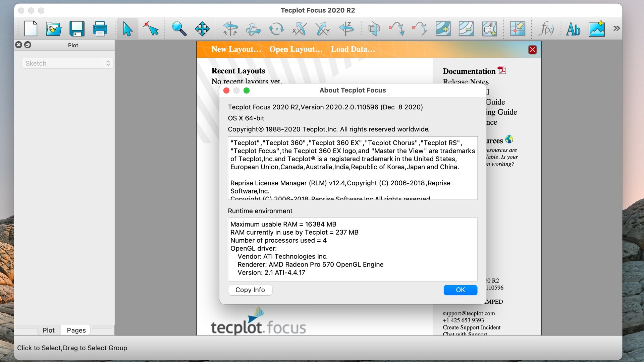Close the welcome screen via red X
This screenshot has height=362, width=644.
tap(532, 49)
